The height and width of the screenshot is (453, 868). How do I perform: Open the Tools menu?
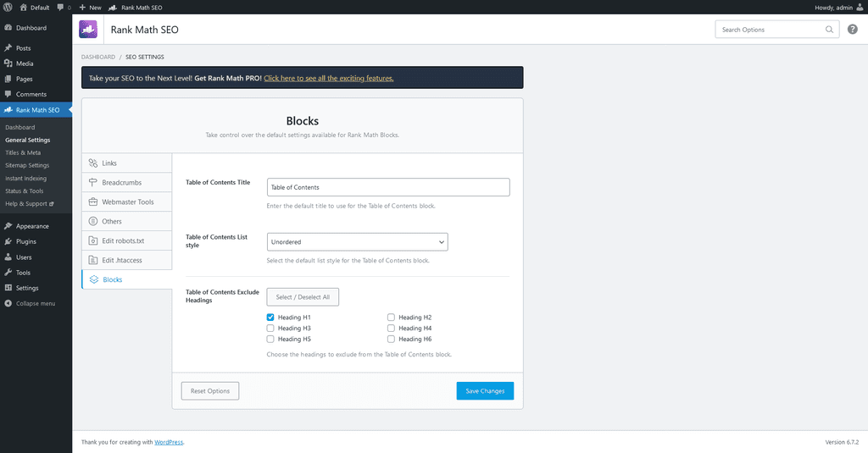[x=36, y=273]
